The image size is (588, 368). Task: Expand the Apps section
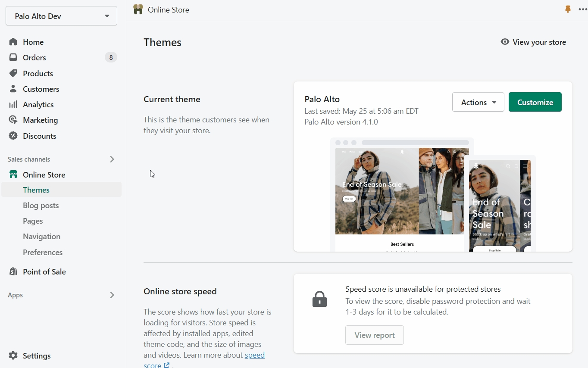[x=112, y=295]
